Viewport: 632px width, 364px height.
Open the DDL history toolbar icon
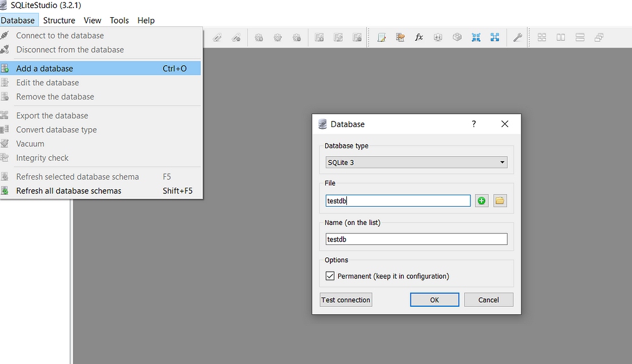pyautogui.click(x=400, y=38)
